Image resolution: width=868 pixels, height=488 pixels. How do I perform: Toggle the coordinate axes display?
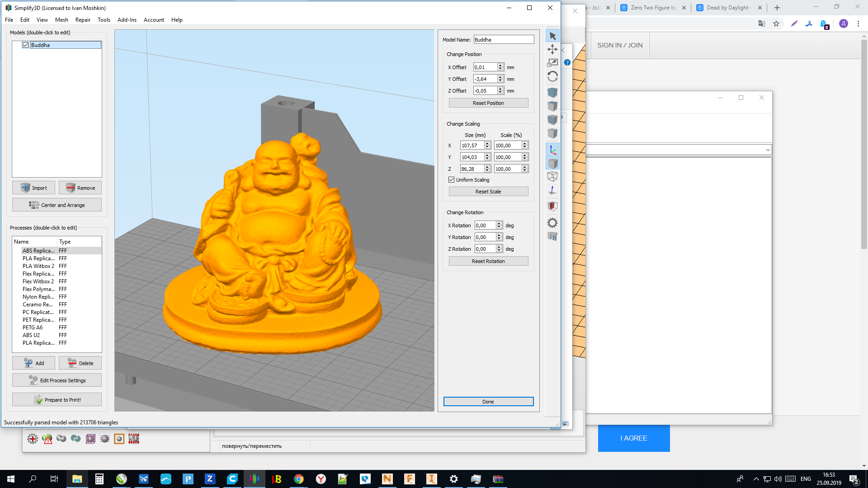[552, 150]
